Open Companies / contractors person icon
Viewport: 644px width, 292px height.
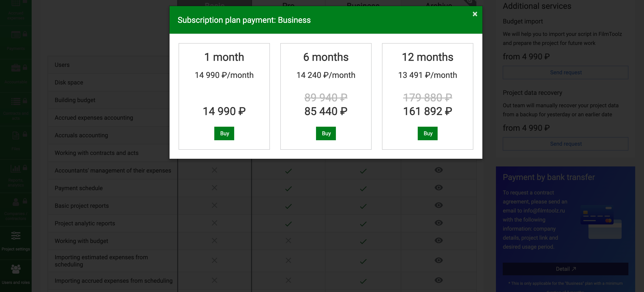click(16, 202)
